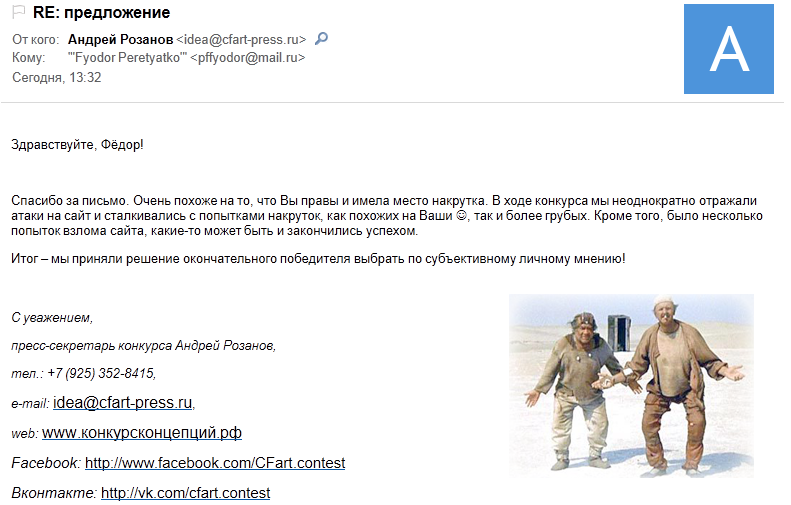Screen dimensions: 791x505
Task: Click the greeting "Здравствуйте, Фёдор!"
Action: [x=77, y=145]
